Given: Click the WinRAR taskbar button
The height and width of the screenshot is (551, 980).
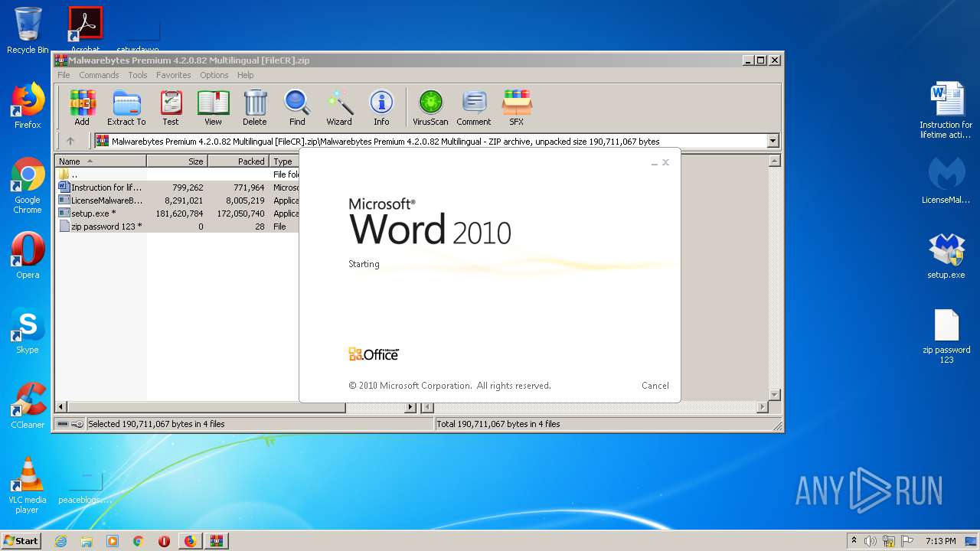Looking at the screenshot, I should click(x=216, y=541).
